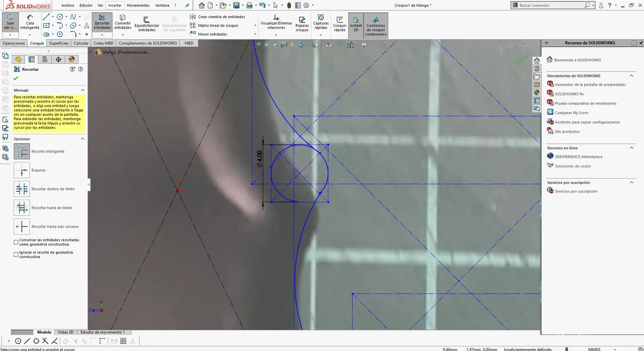Click Convertir entidades tool

pyautogui.click(x=123, y=22)
